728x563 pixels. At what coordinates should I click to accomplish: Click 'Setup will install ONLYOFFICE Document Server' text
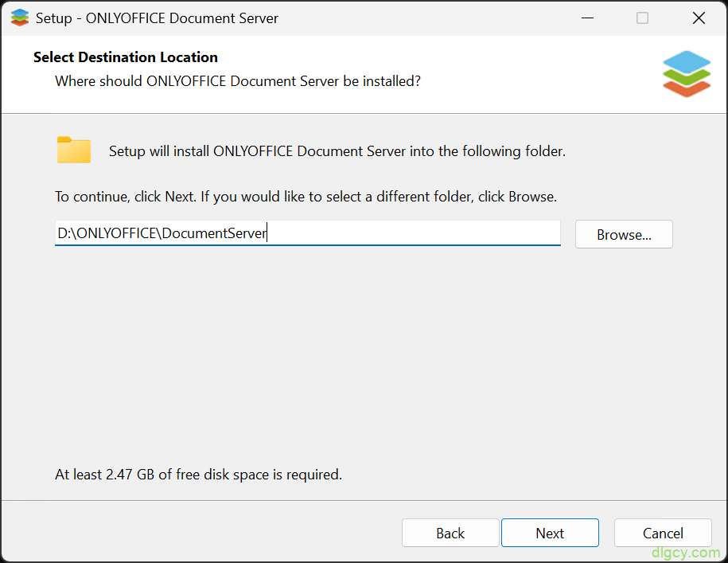tap(337, 151)
